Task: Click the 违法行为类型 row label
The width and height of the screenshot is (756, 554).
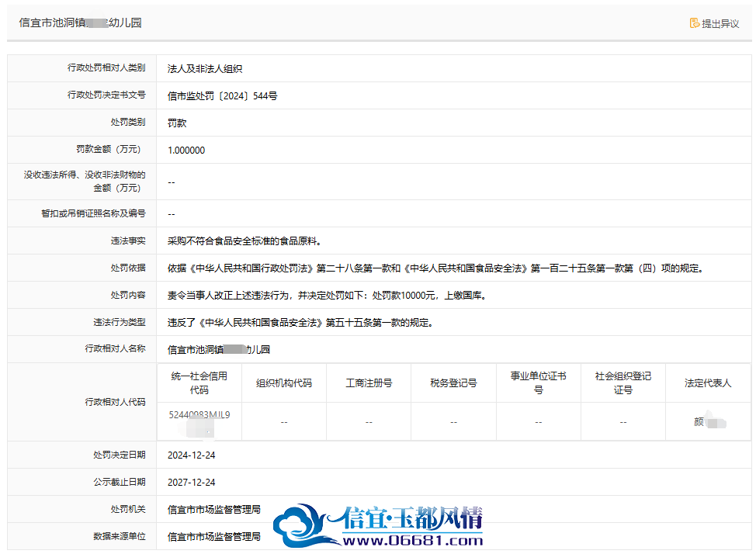Action: tap(120, 322)
